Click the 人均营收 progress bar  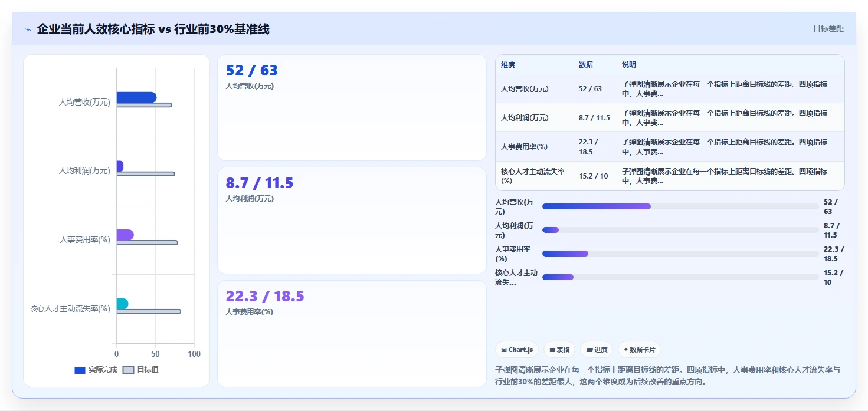click(680, 206)
